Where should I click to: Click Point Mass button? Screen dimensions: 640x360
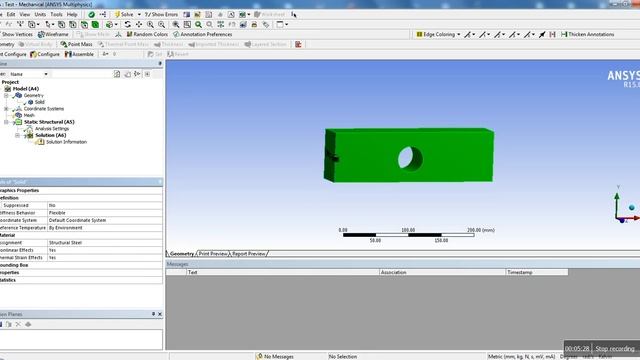(76, 44)
